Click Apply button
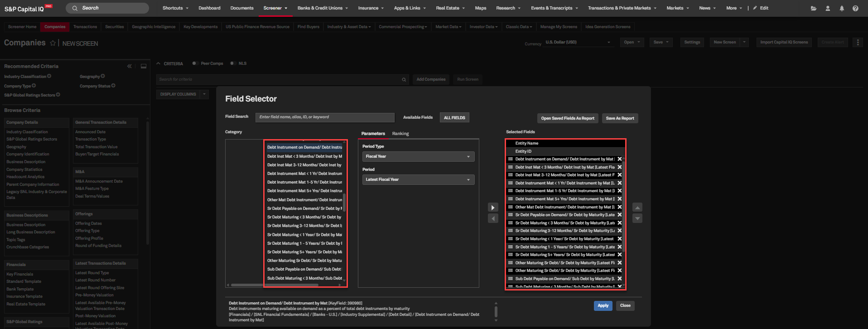This screenshot has width=868, height=329. click(x=603, y=305)
